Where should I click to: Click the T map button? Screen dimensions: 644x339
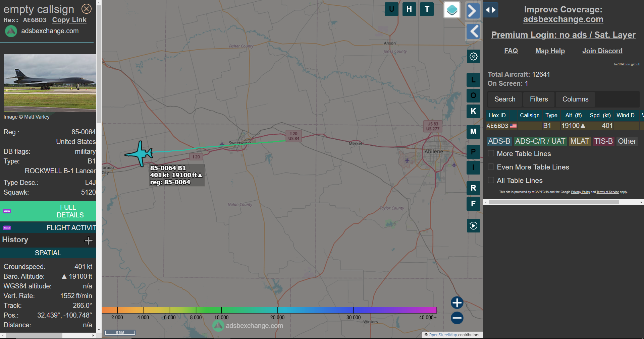[x=427, y=9]
